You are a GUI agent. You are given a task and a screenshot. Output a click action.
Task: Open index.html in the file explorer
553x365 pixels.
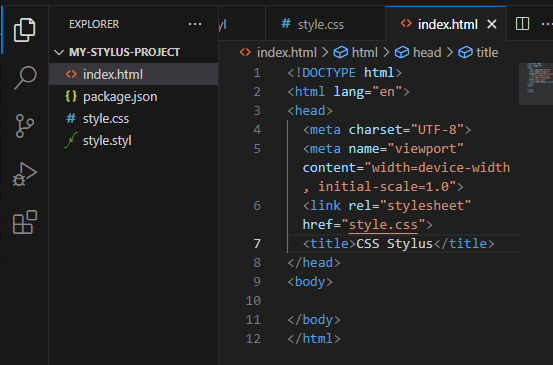pyautogui.click(x=133, y=74)
